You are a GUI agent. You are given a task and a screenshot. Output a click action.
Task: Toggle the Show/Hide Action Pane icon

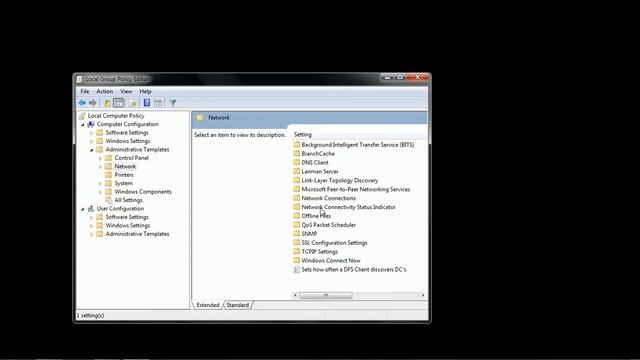pyautogui.click(x=158, y=103)
